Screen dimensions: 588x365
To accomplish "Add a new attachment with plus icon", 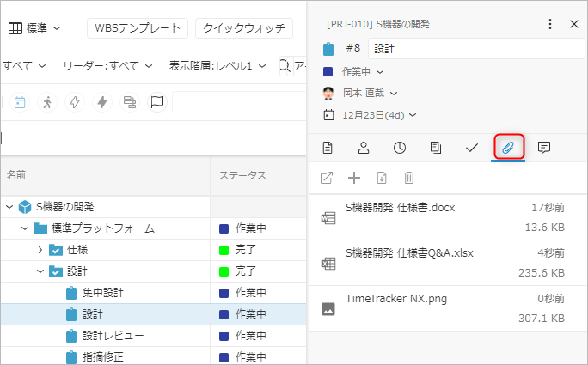I will pyautogui.click(x=353, y=178).
